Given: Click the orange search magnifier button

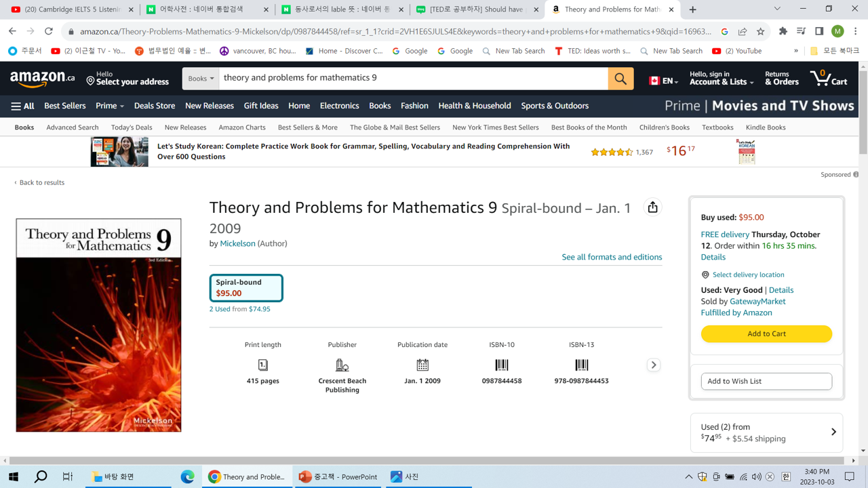Looking at the screenshot, I should tap(620, 79).
